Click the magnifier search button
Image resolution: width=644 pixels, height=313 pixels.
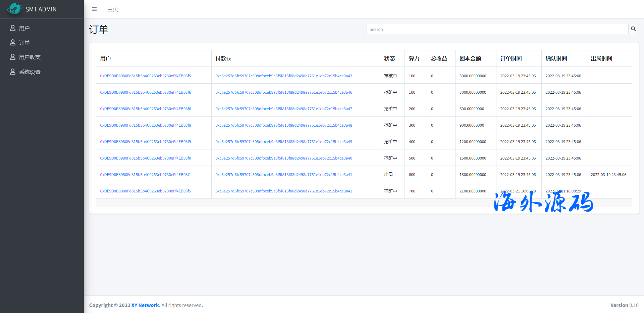[633, 29]
